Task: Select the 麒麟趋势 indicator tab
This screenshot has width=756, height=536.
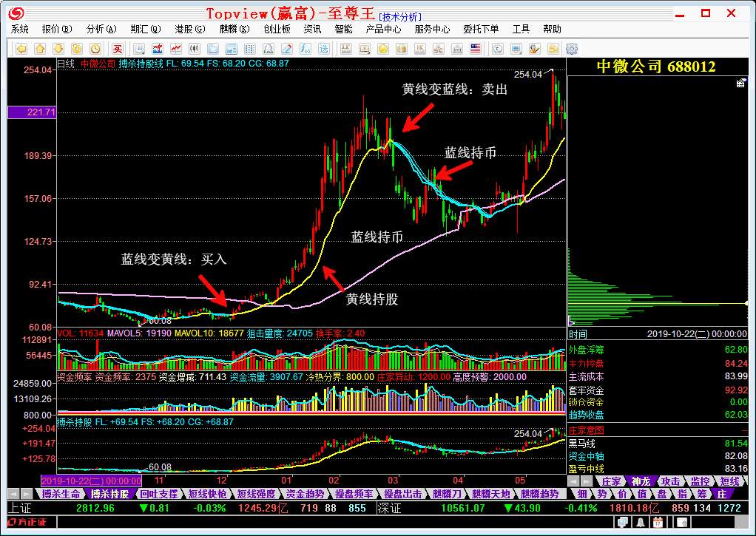Action: (x=539, y=494)
